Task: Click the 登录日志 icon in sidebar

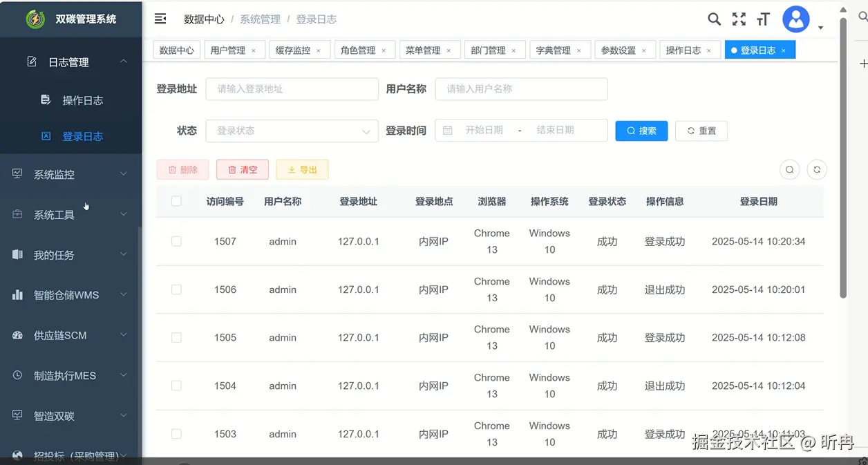Action: coord(46,136)
